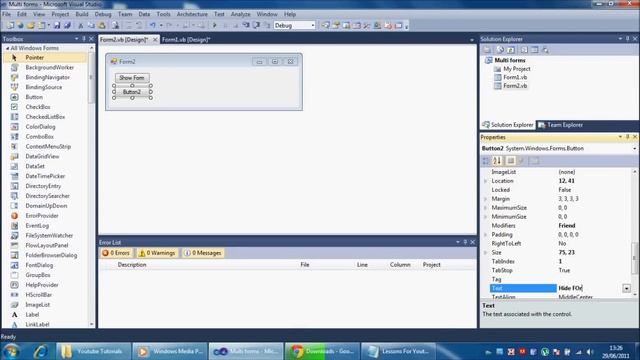Open Form2.vb in Solution Explorer
This screenshot has width=640, height=360.
click(515, 86)
